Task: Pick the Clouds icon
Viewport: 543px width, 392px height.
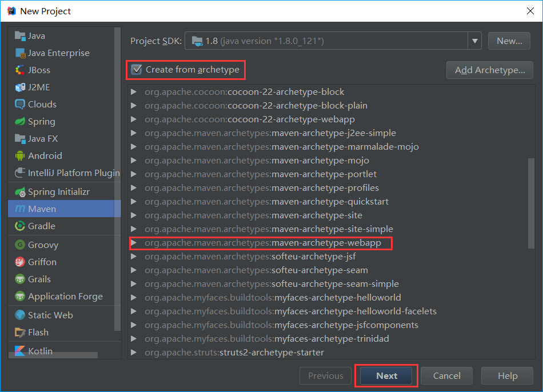Action: (20, 104)
